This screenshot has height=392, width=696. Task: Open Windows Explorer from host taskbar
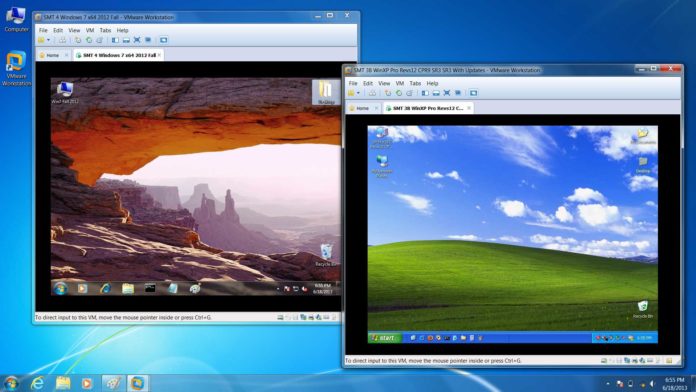(x=63, y=383)
